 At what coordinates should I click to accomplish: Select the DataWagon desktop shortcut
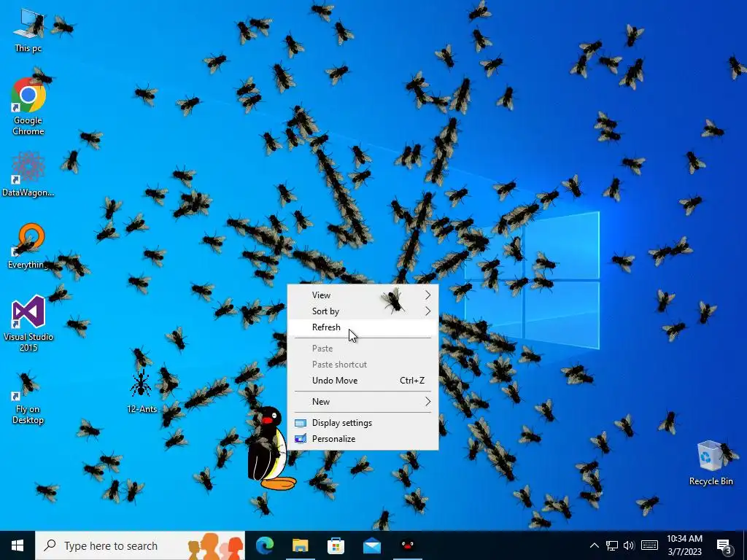tap(28, 174)
